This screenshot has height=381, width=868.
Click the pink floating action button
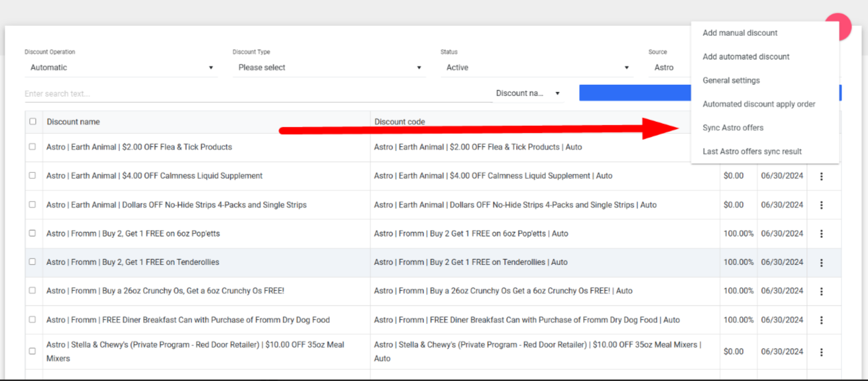click(x=843, y=27)
